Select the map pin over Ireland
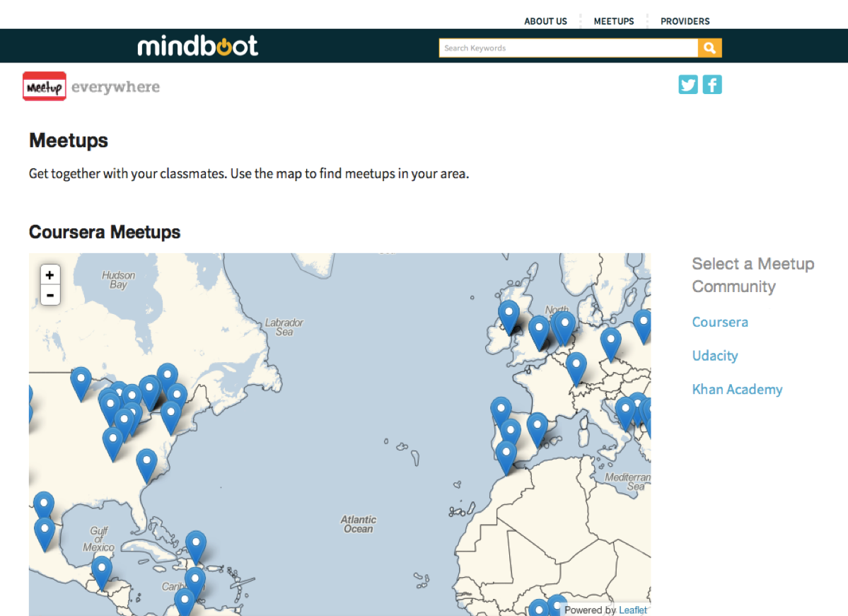The height and width of the screenshot is (616, 848). [x=509, y=313]
